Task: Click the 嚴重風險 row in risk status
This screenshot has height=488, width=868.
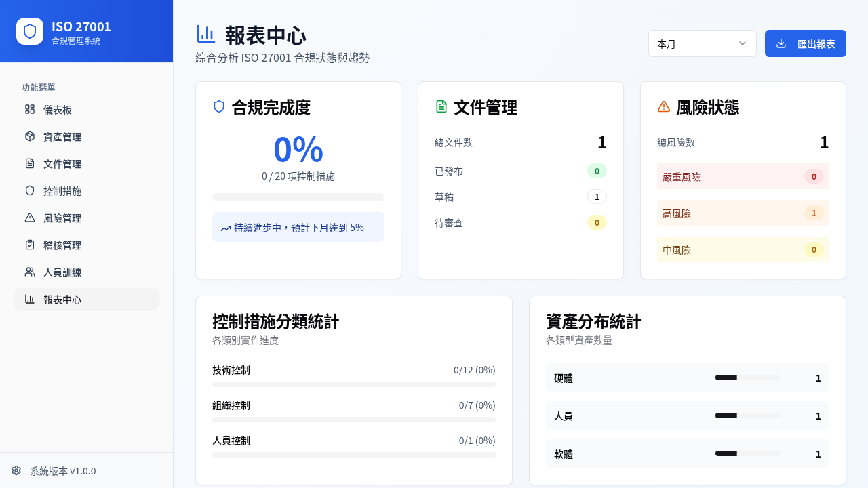Action: point(743,176)
